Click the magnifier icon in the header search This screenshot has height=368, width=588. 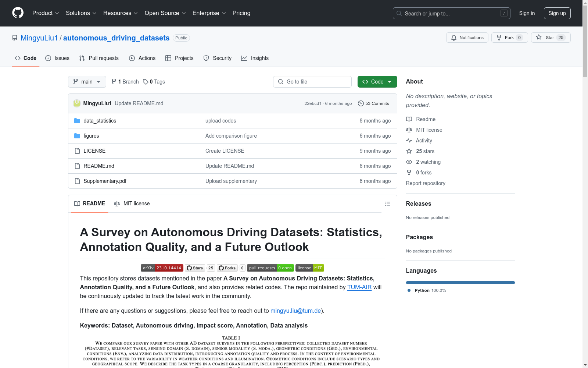(399, 13)
